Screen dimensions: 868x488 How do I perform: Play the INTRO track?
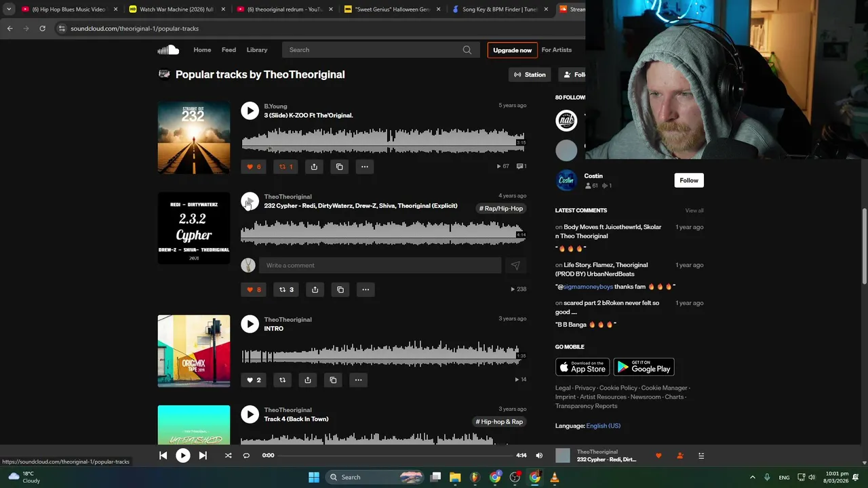click(250, 324)
